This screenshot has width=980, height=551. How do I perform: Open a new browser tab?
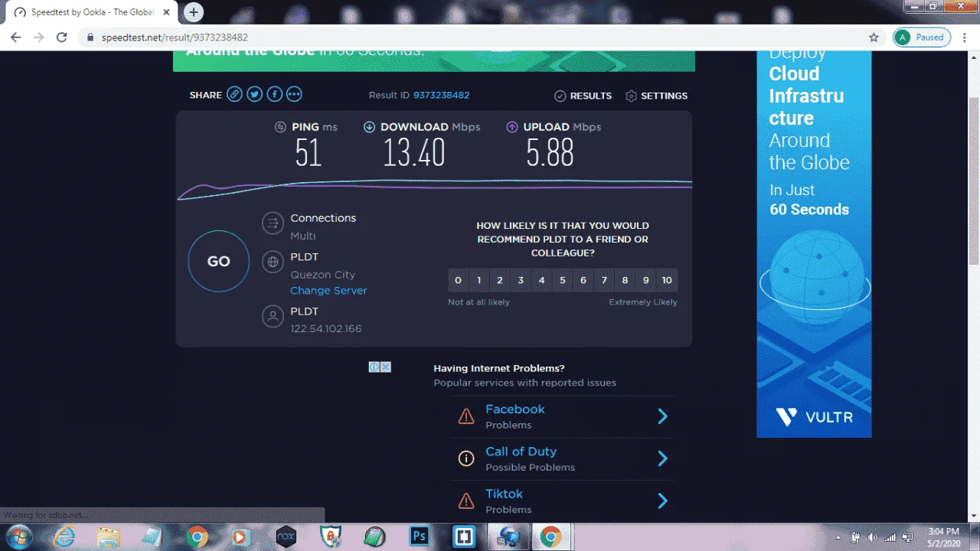click(194, 12)
